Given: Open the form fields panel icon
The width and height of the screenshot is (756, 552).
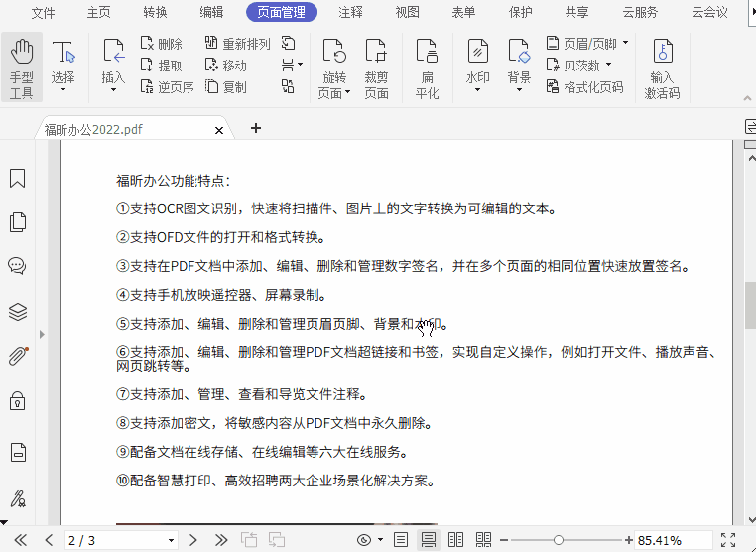Looking at the screenshot, I should pos(18,452).
